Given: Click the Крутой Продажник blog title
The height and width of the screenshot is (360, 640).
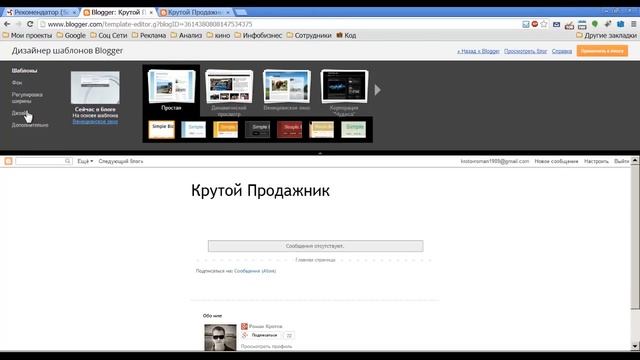Looking at the screenshot, I should click(x=260, y=191).
